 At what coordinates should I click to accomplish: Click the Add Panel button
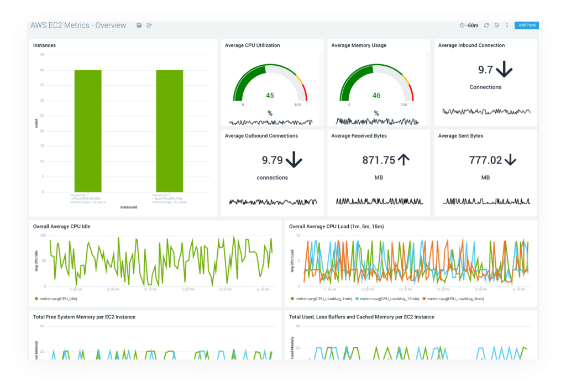pyautogui.click(x=527, y=25)
